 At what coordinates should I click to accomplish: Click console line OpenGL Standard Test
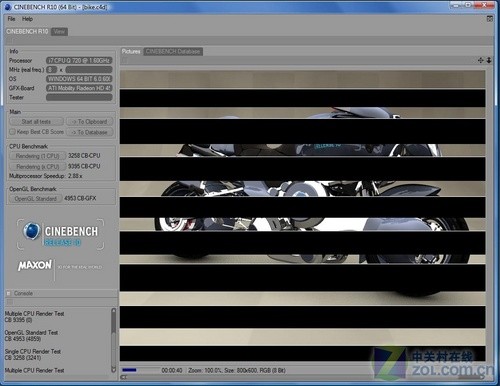31,333
